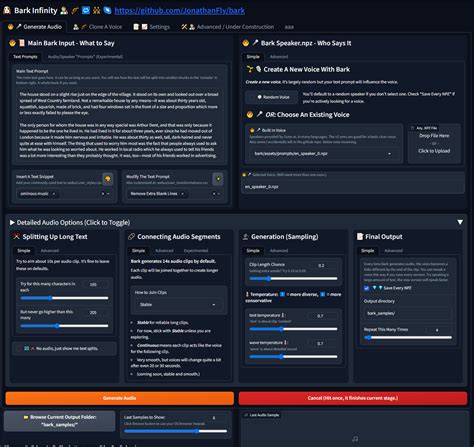This screenshot has height=447, width=474.
Task: Click the Modify The Text Prompt apply button
Action: pos(218,179)
